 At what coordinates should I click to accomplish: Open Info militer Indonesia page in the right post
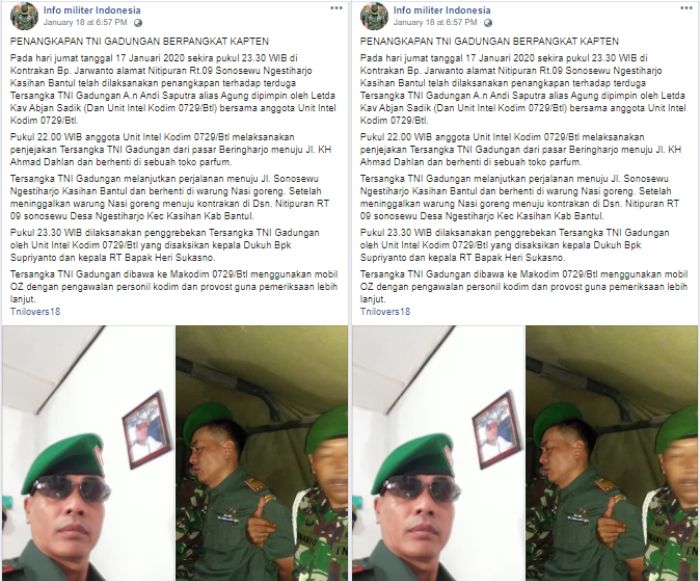point(442,10)
